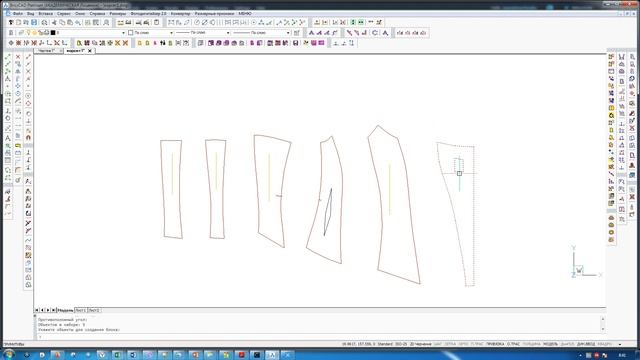This screenshot has height=360, width=640.
Task: Click the red diagonal dimension icon in second row
Action: [x=349, y=33]
